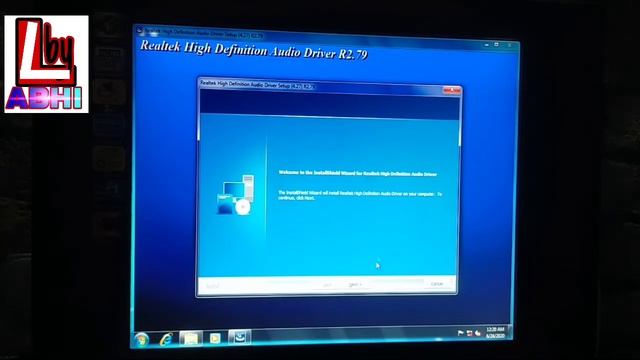Click Cancel in the Realtek setup dialog
Screen dimensions: 640x360
coord(436,284)
